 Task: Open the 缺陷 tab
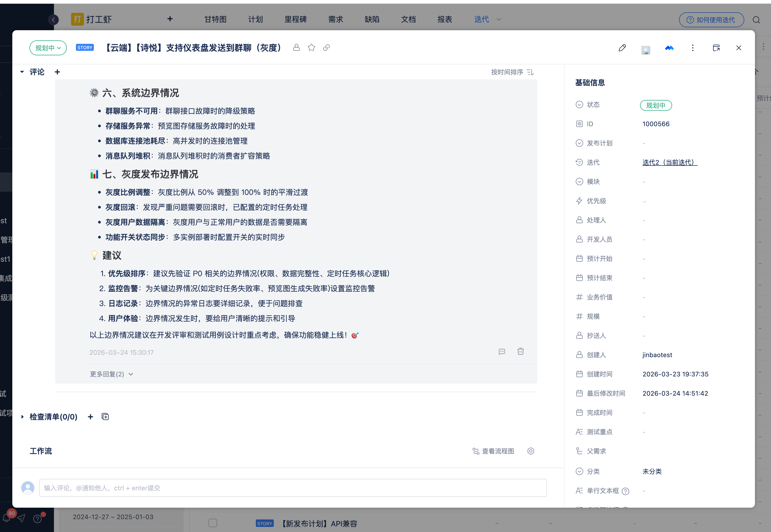tap(372, 19)
